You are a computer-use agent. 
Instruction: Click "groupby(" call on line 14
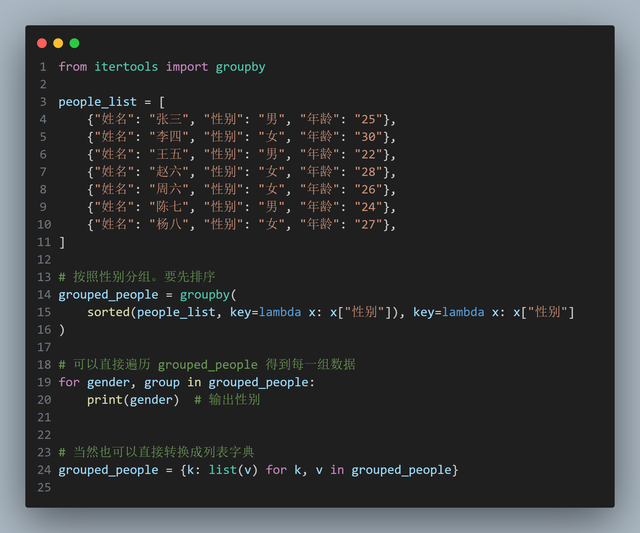[208, 295]
